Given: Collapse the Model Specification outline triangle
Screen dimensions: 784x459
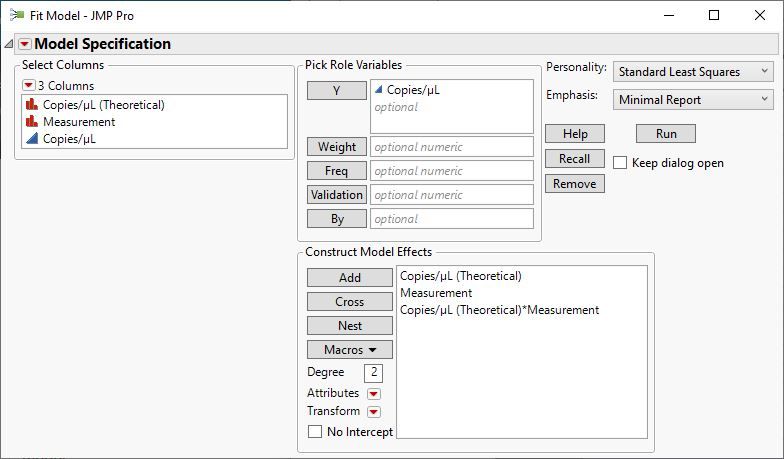Looking at the screenshot, I should 9,44.
